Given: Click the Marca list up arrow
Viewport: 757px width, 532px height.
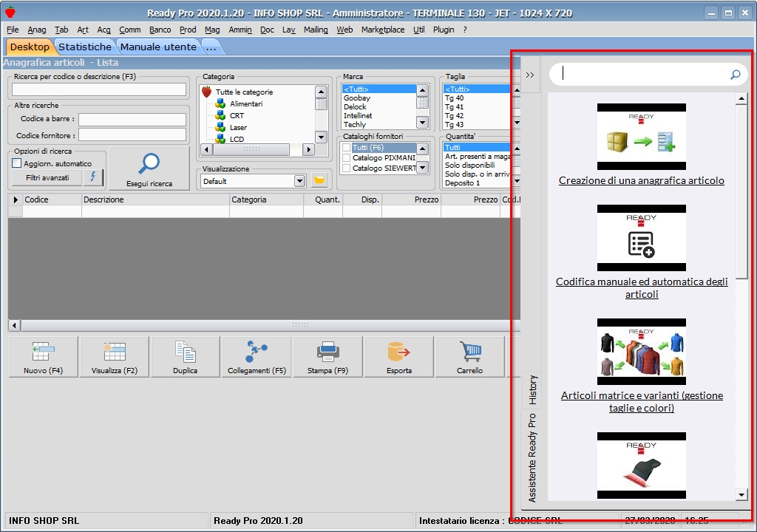Looking at the screenshot, I should (x=422, y=90).
